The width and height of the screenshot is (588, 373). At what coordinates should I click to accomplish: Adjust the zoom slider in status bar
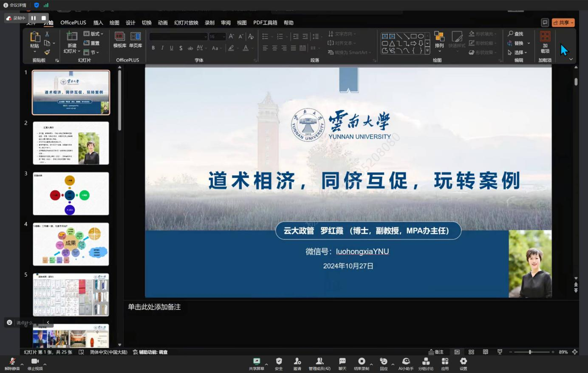click(530, 352)
